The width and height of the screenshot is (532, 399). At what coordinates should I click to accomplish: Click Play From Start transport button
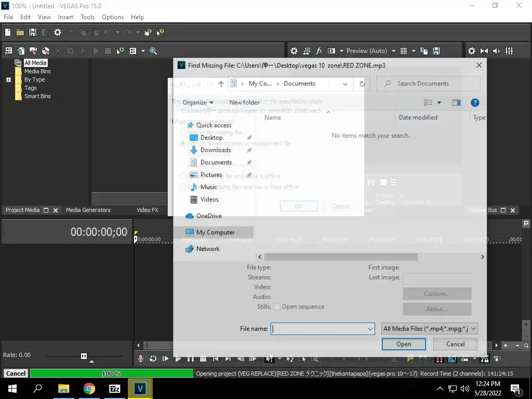click(x=165, y=358)
